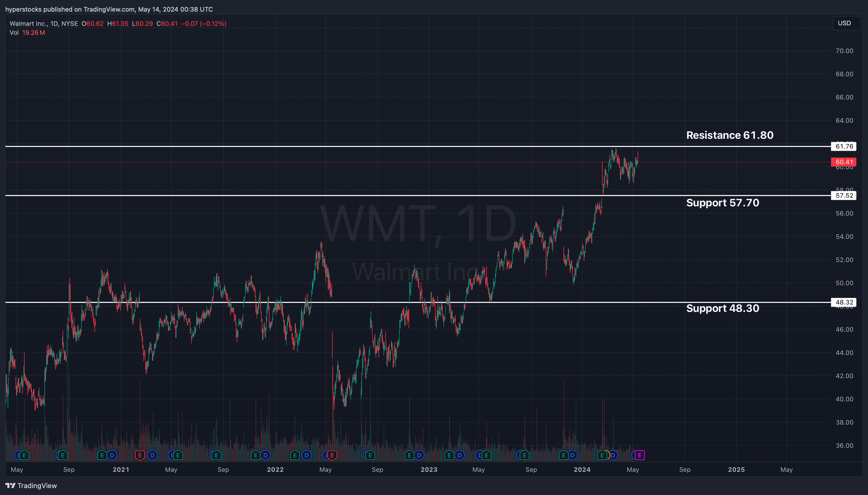
Task: Select the Support 48.30 text annotation
Action: coord(722,308)
